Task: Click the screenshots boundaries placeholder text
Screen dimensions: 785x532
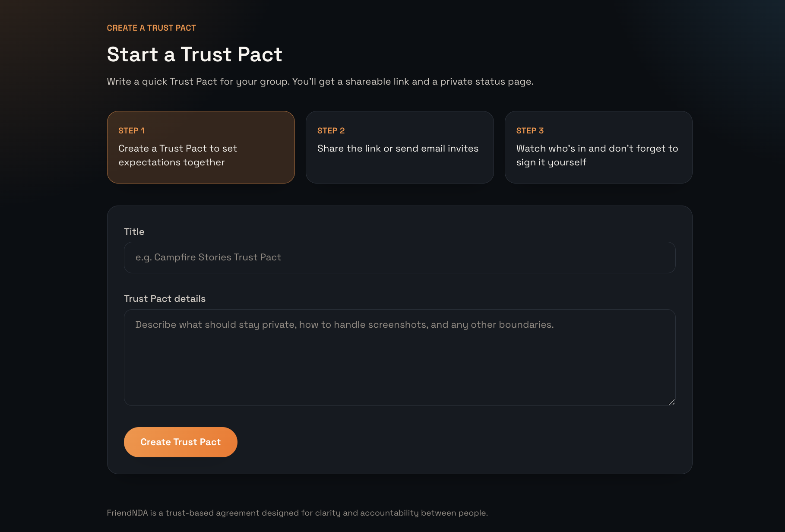Action: pyautogui.click(x=344, y=324)
